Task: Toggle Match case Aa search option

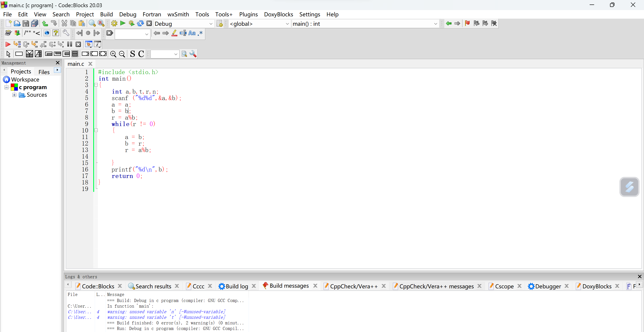Action: (x=192, y=33)
